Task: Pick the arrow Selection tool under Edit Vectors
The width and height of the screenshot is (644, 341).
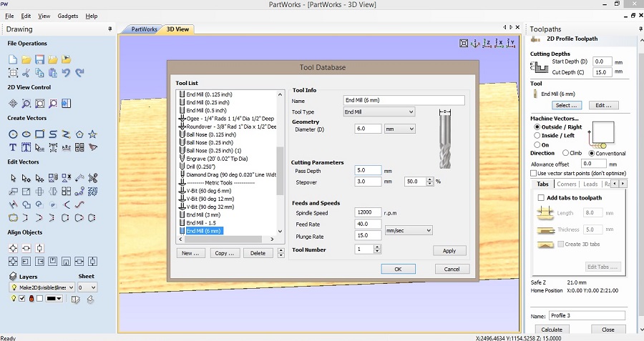Action: (13, 178)
